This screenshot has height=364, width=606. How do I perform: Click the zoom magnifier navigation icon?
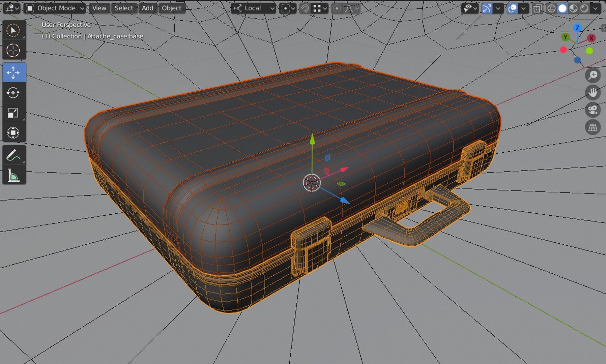(x=593, y=75)
